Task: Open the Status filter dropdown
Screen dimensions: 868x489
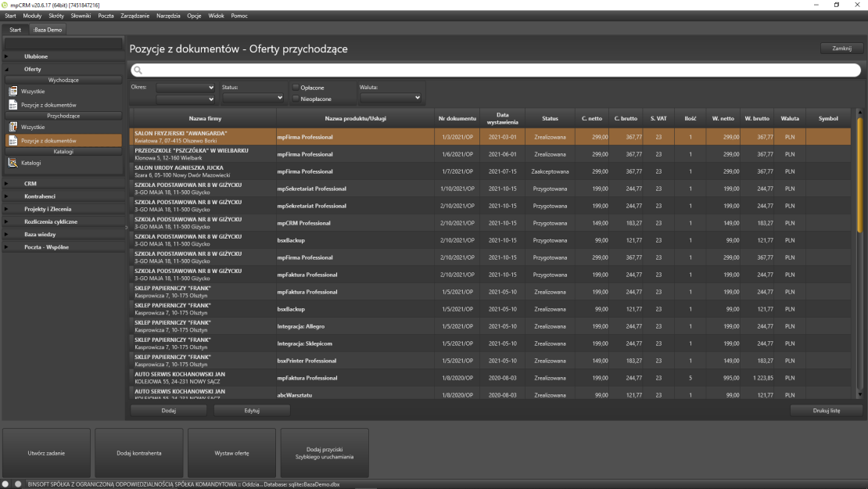Action: tap(253, 98)
